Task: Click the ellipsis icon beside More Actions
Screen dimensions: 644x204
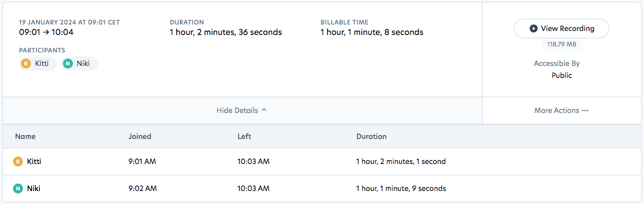Action: click(585, 110)
